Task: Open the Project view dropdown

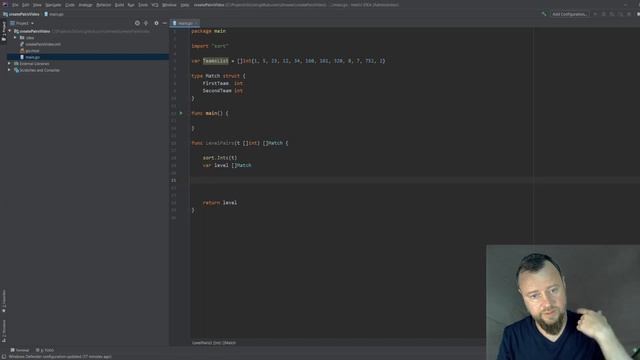Action: coord(22,23)
